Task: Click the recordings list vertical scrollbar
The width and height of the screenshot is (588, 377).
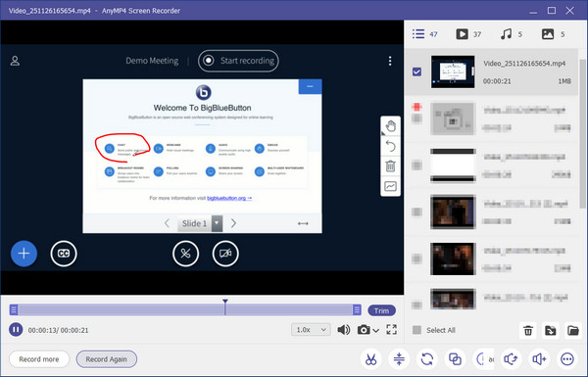Action: [582, 133]
